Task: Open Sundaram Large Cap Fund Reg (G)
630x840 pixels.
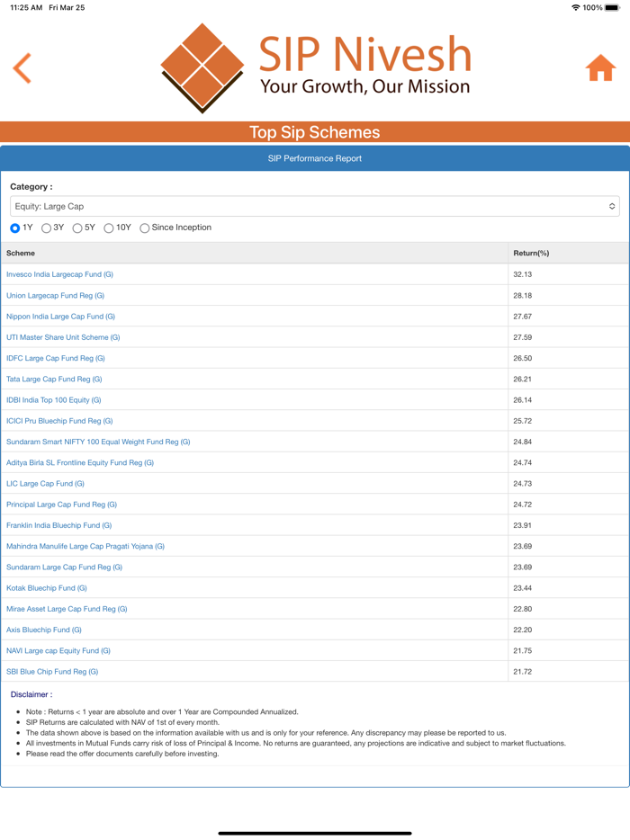Action: tap(64, 567)
